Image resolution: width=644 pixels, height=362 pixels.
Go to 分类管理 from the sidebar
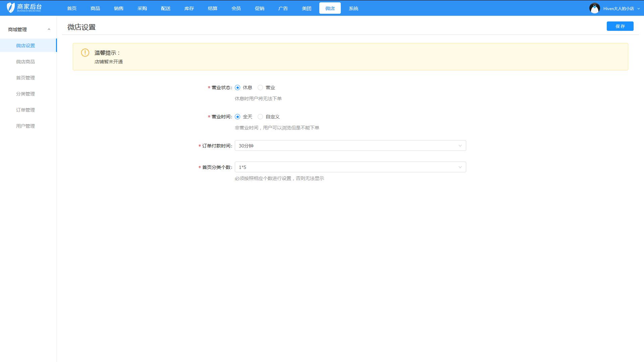pos(25,94)
